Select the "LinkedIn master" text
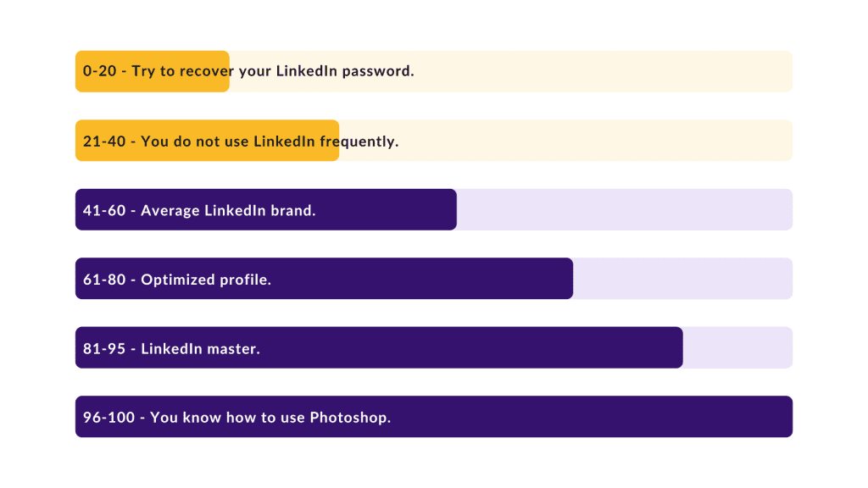Image resolution: width=868 pixels, height=488 pixels. [200, 348]
